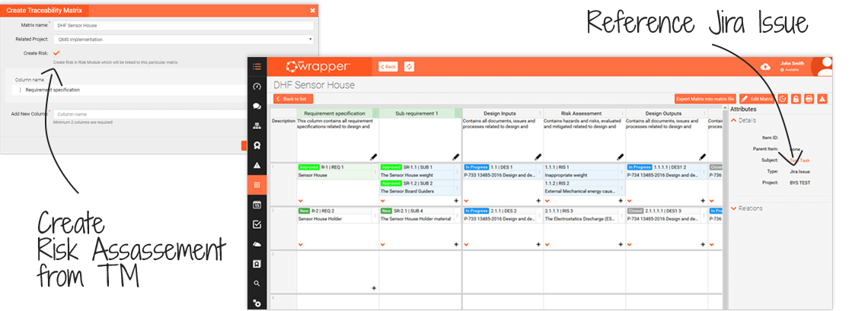
Task: Add item with plus under The Sensor Board Guiders
Action: pos(456,201)
